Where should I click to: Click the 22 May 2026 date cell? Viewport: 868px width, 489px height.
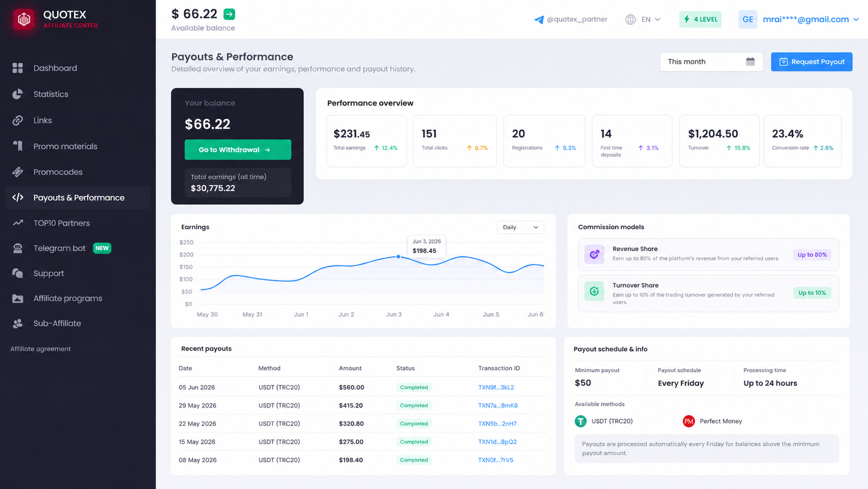point(197,424)
